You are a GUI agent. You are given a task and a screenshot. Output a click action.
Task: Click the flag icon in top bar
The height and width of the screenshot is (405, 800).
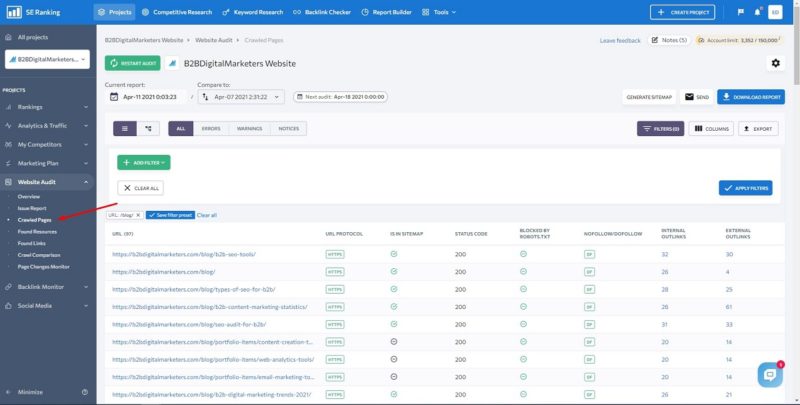pyautogui.click(x=741, y=12)
